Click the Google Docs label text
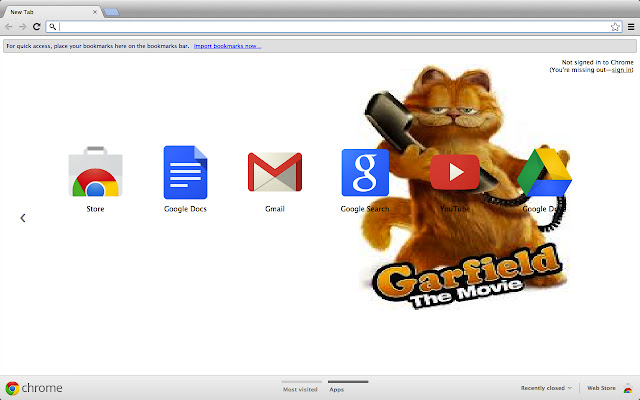The image size is (640, 400). [x=185, y=209]
